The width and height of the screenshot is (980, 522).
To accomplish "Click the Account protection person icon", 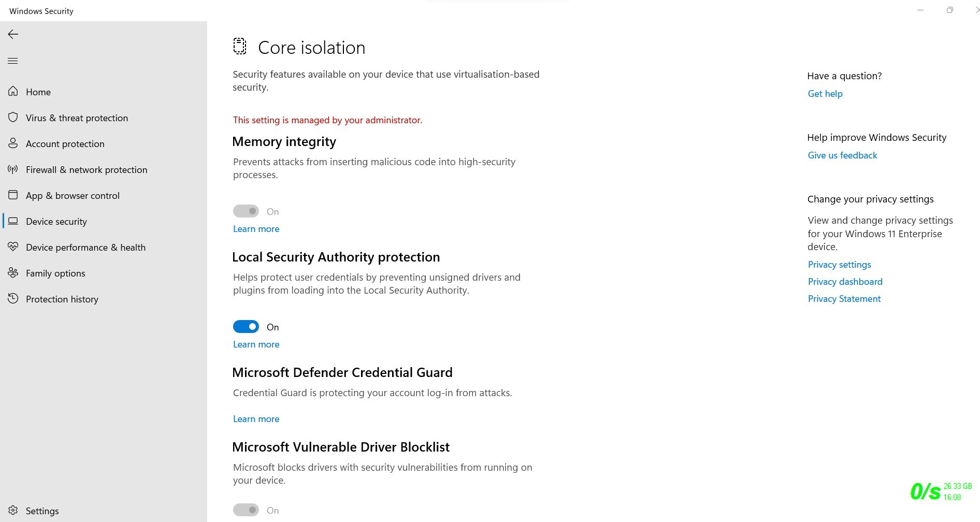I will click(13, 143).
